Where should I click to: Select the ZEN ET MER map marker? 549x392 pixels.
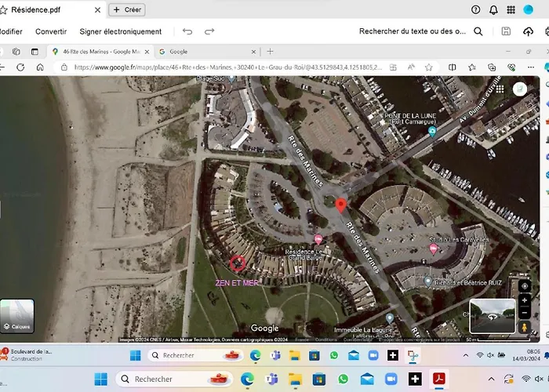pyautogui.click(x=237, y=263)
